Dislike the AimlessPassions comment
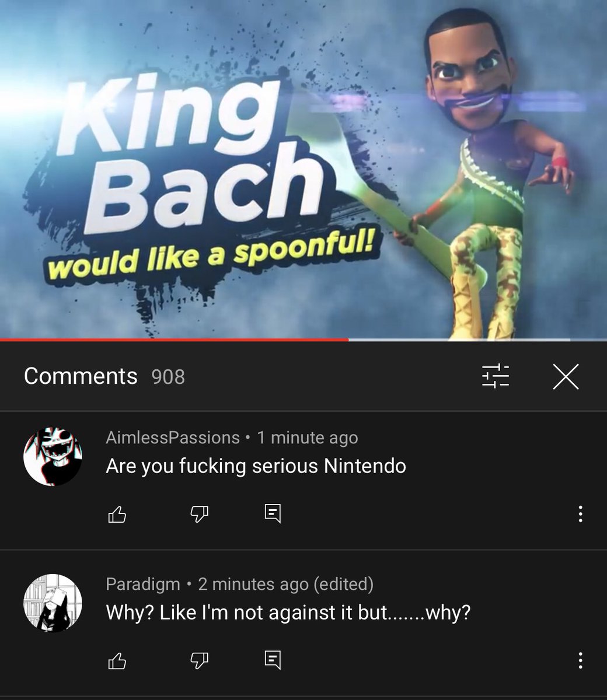 200,514
